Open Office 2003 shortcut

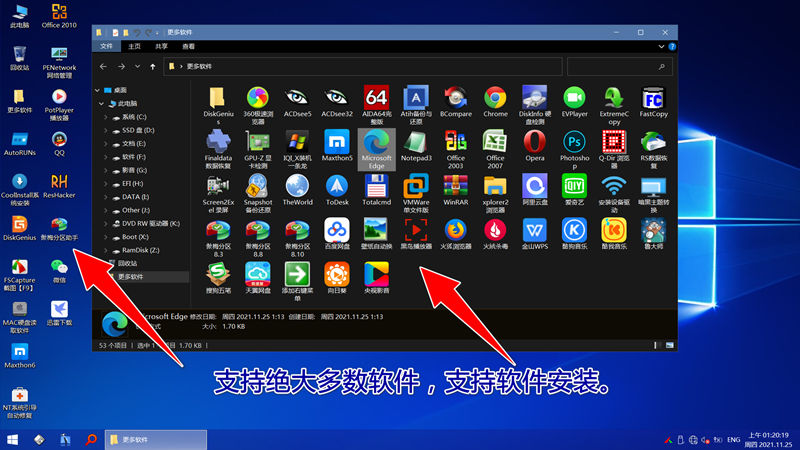(x=456, y=149)
